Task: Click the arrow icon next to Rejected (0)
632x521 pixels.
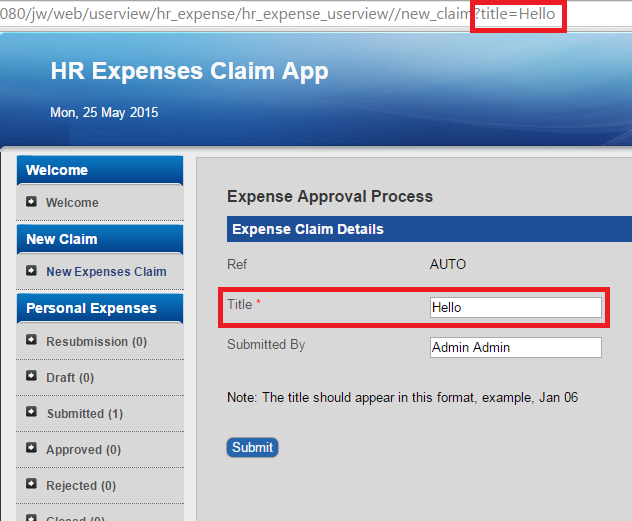Action: [31, 485]
